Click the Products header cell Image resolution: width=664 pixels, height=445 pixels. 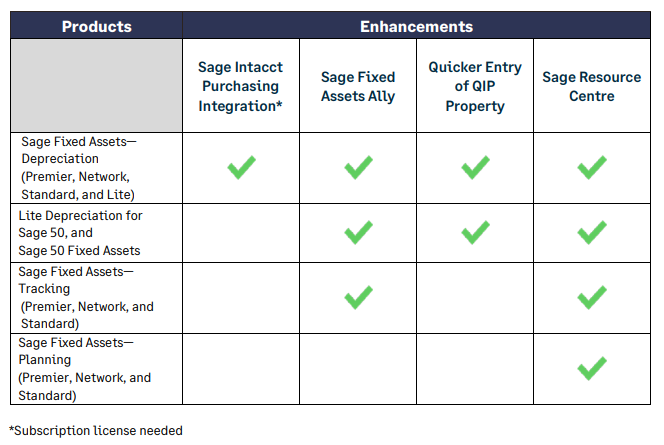[96, 26]
